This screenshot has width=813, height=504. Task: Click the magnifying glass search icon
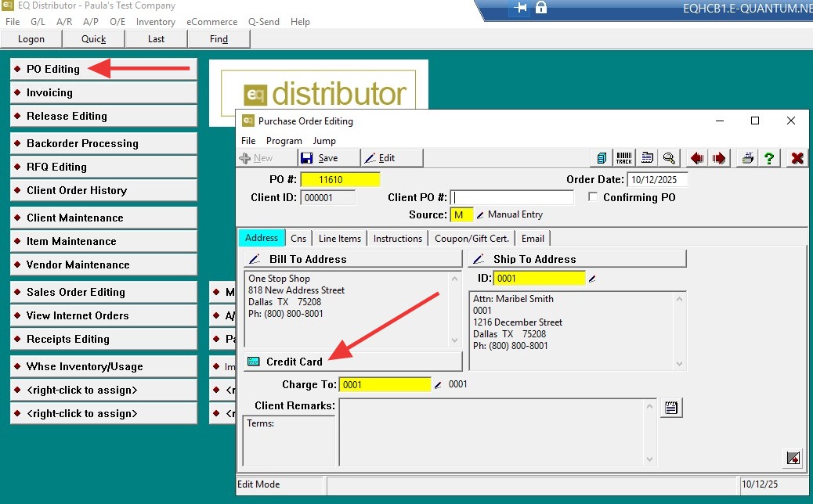pyautogui.click(x=669, y=158)
